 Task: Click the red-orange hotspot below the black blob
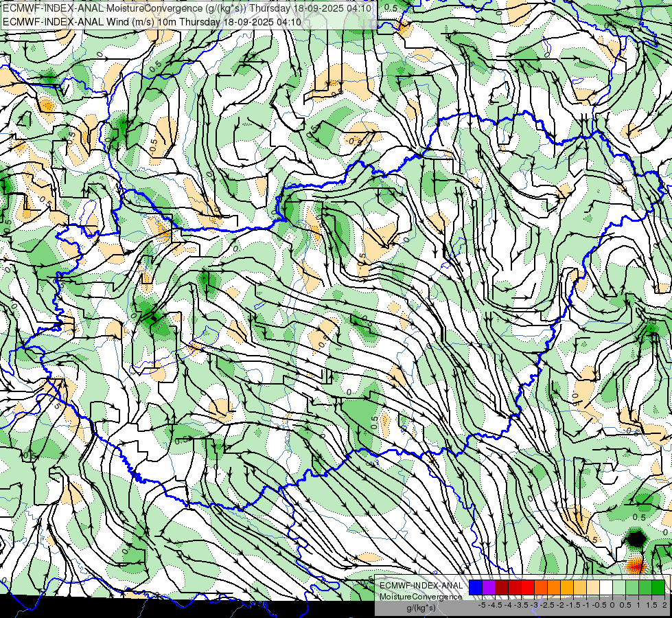tap(636, 565)
